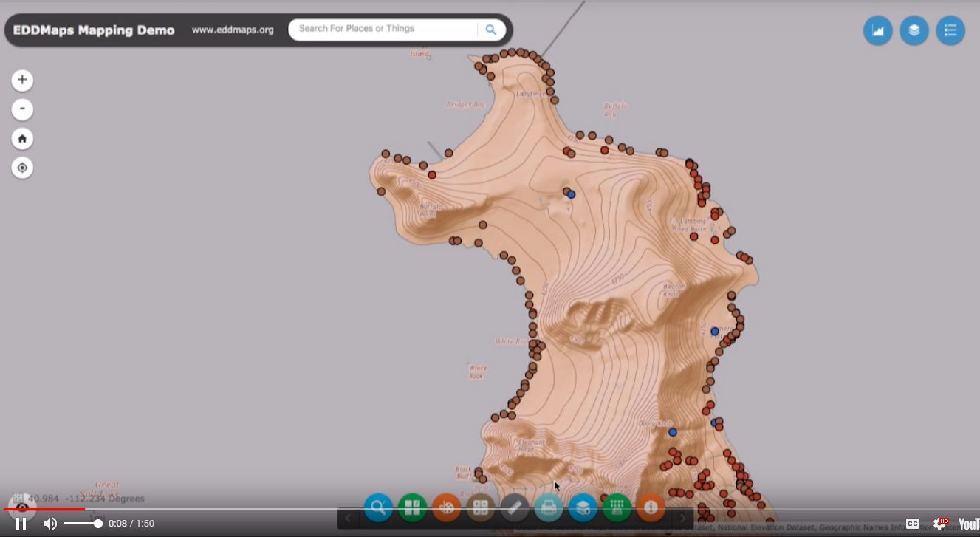Image resolution: width=980 pixels, height=537 pixels.
Task: Open the green basemap gallery tool
Action: pyautogui.click(x=412, y=507)
